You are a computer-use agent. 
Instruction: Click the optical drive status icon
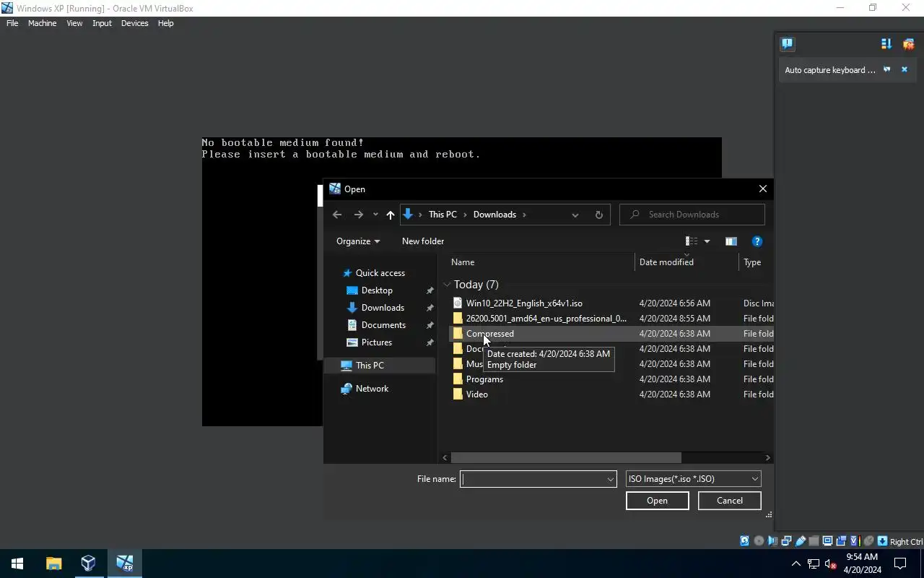coord(759,541)
